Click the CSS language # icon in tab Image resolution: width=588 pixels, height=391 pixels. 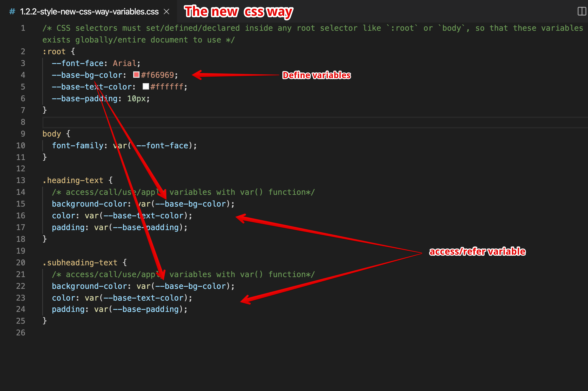[12, 12]
